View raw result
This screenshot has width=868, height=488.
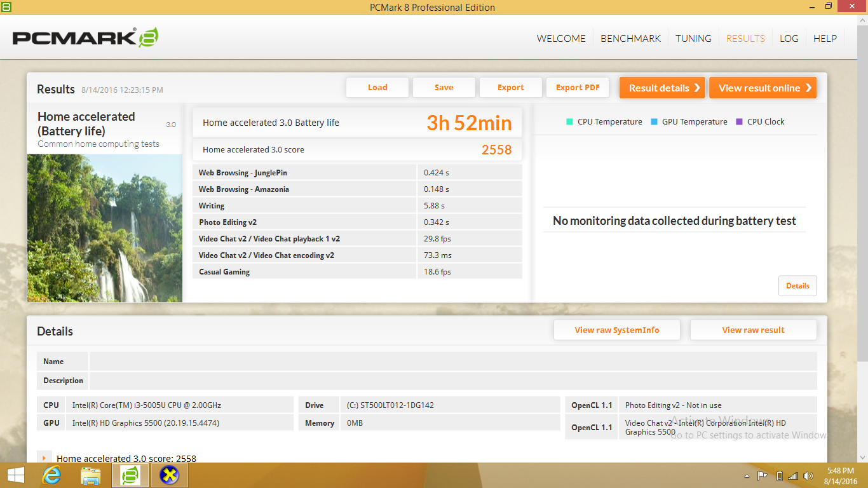point(753,330)
